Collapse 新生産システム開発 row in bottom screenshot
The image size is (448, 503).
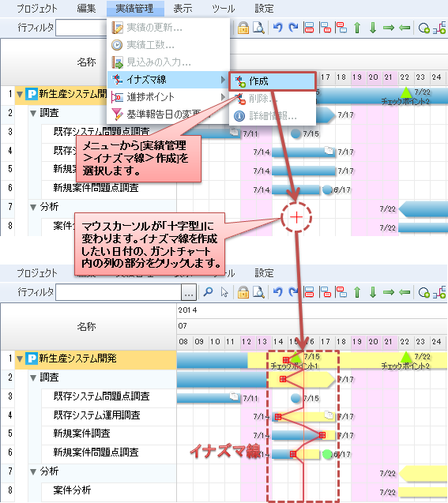(20, 359)
